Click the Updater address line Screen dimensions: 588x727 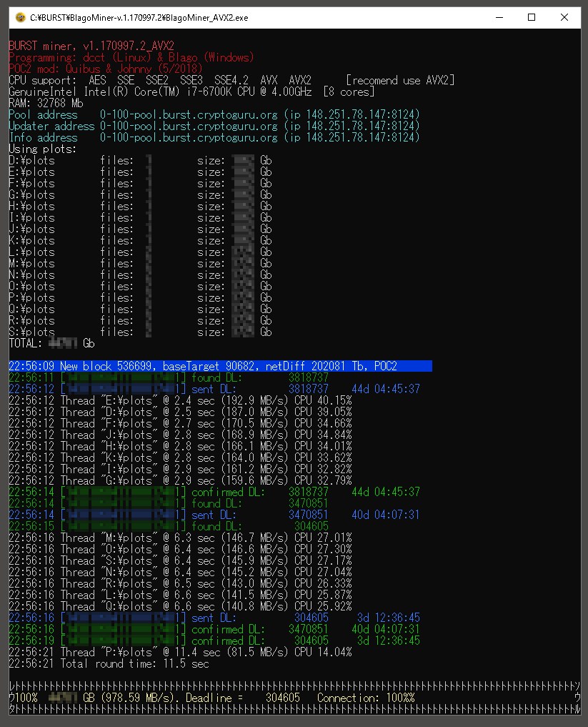pyautogui.click(x=214, y=126)
